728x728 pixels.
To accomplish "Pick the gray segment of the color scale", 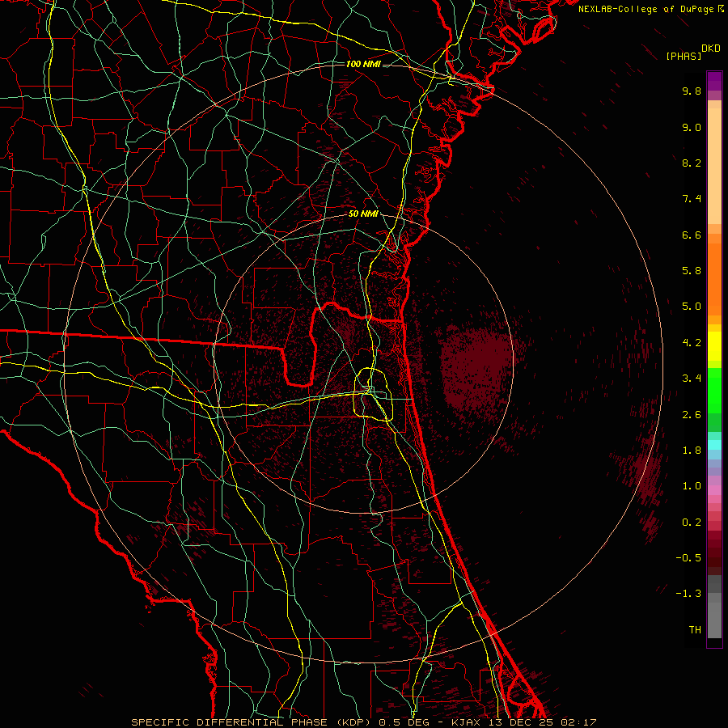I will (714, 607).
